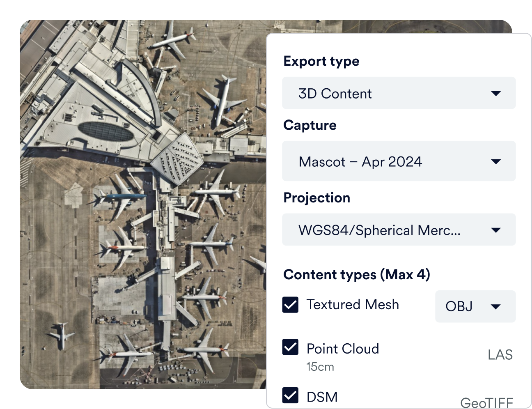The height and width of the screenshot is (409, 532).
Task: Click the Capture field chevron icon
Action: coord(497,161)
